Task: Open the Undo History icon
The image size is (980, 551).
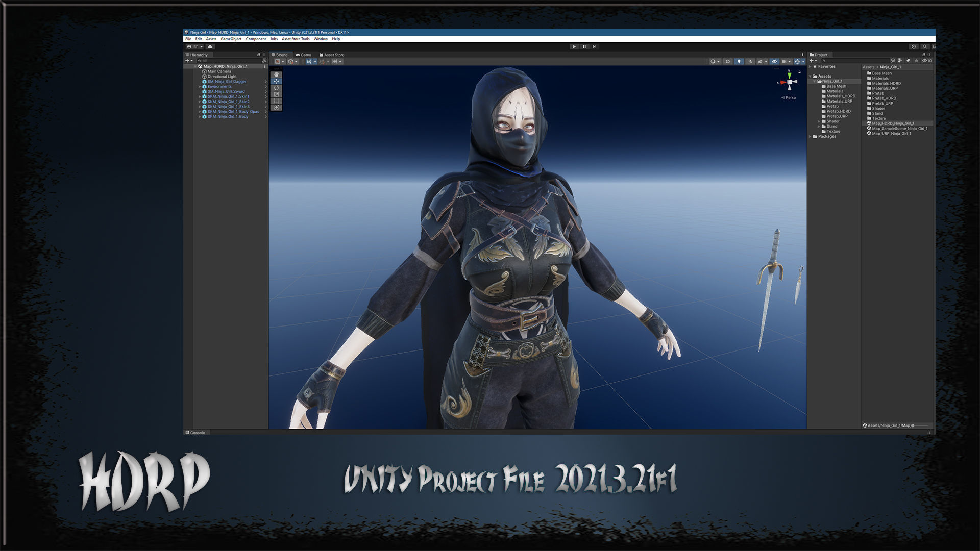Action: 914,46
